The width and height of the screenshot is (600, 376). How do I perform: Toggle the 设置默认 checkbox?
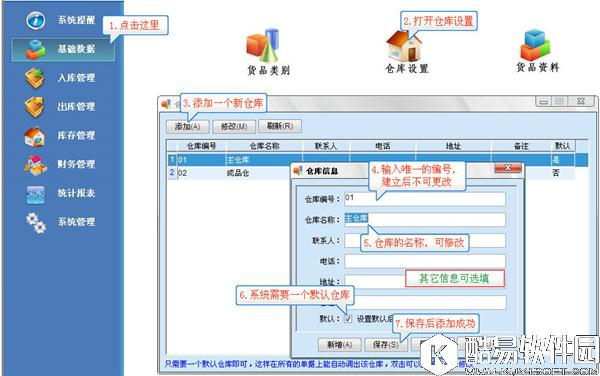point(348,319)
